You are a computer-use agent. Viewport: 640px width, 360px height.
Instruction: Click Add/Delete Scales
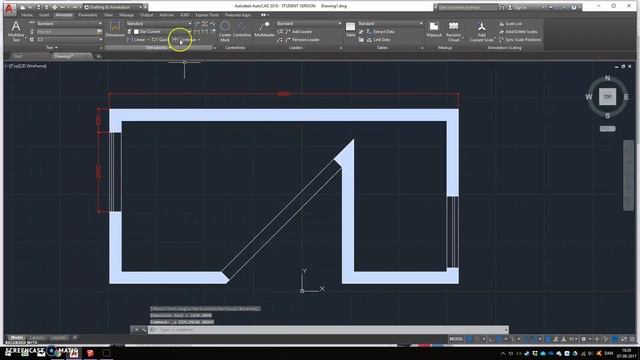[518, 31]
